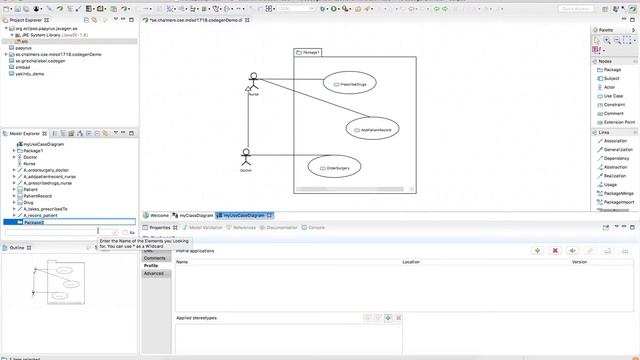Click the red X remove profile button
This screenshot has height=360, width=640.
(555, 251)
